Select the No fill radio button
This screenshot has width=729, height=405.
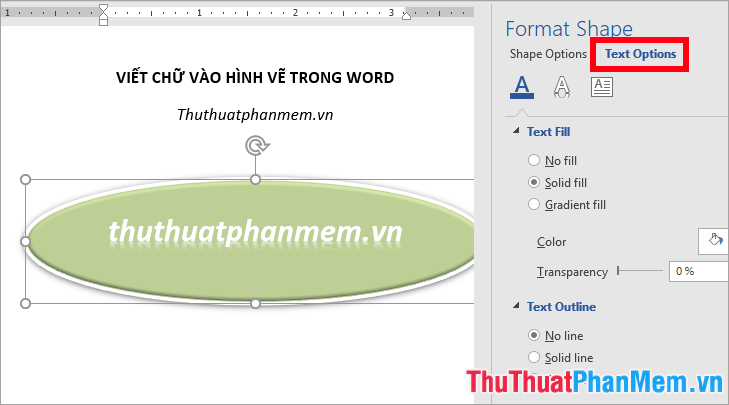tap(534, 160)
